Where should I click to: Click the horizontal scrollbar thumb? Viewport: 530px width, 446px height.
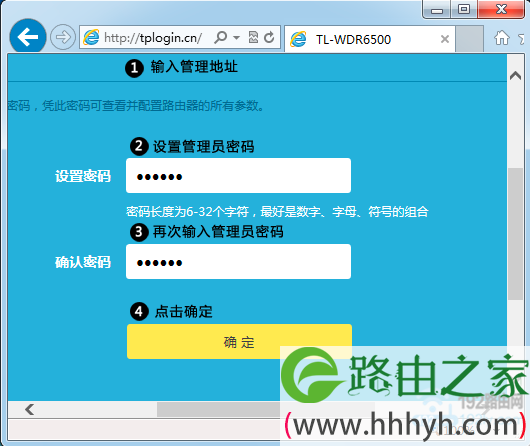tap(219, 409)
